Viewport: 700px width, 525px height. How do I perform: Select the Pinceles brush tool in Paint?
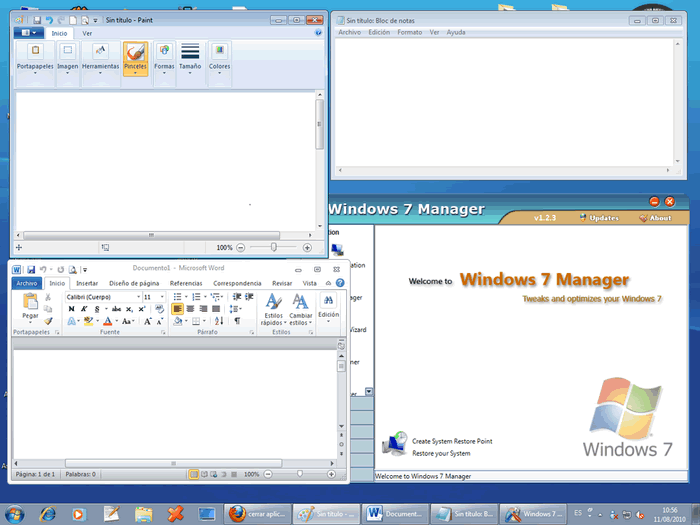click(135, 58)
